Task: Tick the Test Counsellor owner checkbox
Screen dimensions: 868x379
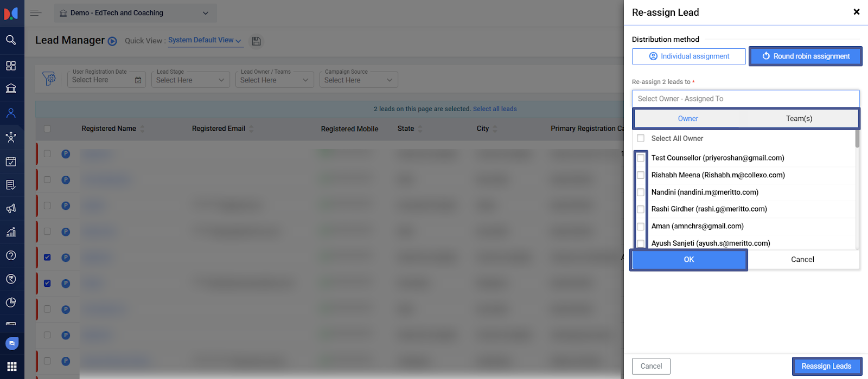Action: [641, 158]
